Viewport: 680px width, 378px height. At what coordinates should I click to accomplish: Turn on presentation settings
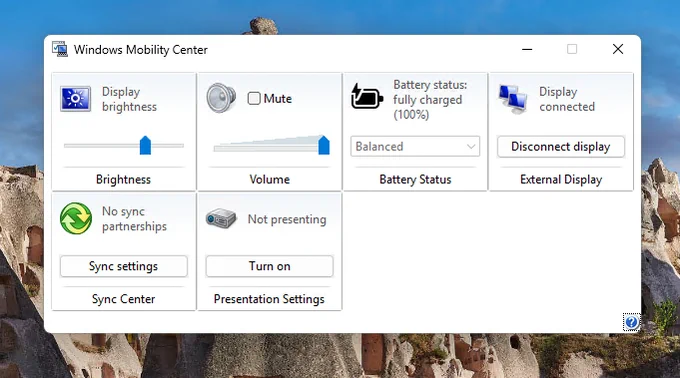point(269,266)
